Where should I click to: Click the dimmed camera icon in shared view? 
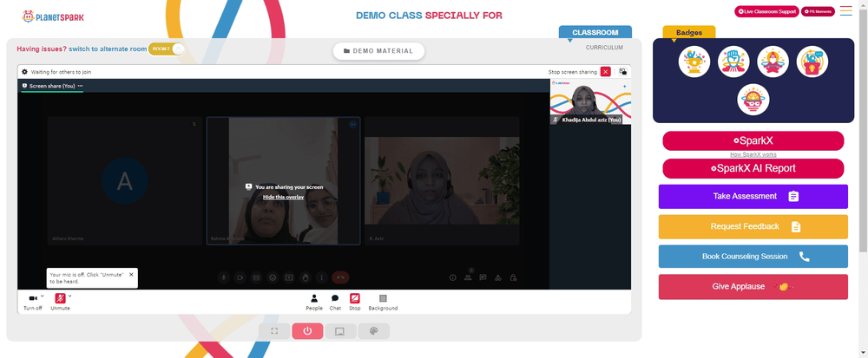pyautogui.click(x=240, y=277)
